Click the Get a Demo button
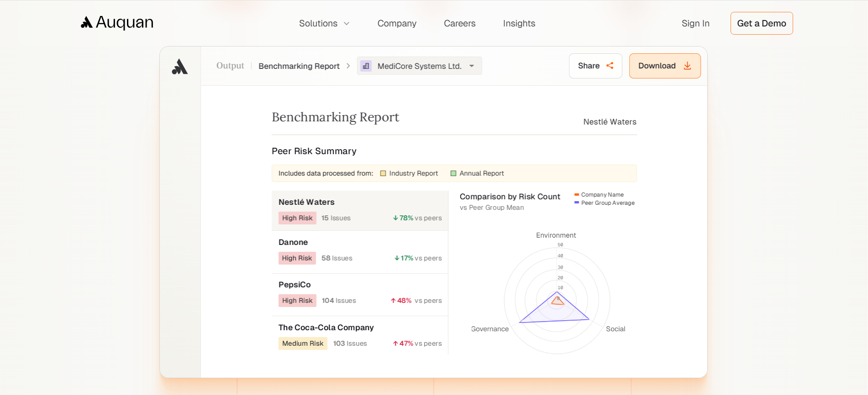Screen dimensions: 868x395 [x=762, y=23]
